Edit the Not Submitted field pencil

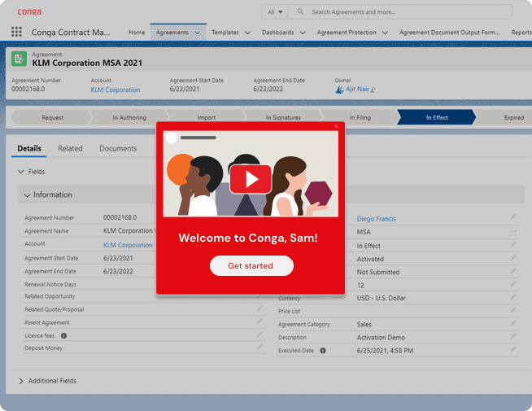pyautogui.click(x=513, y=271)
